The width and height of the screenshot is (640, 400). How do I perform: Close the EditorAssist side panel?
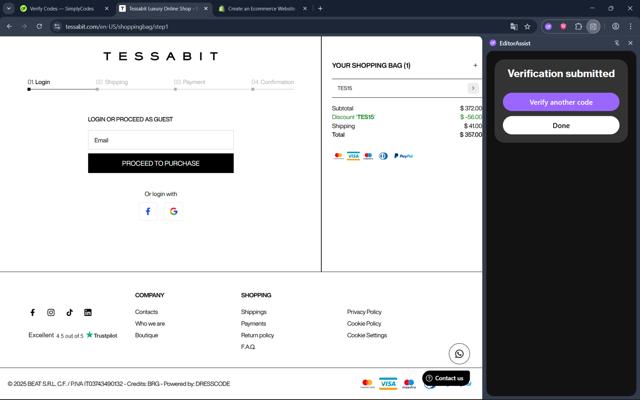630,43
